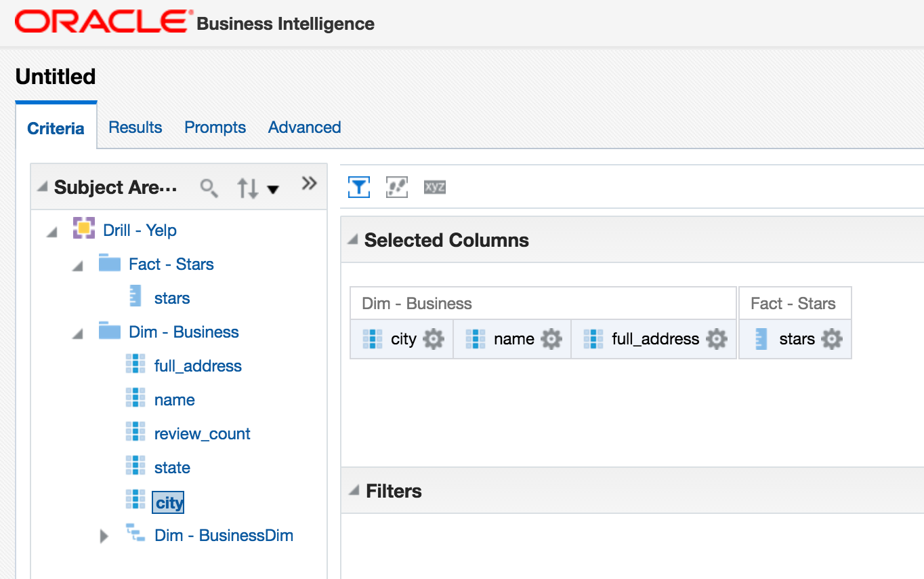This screenshot has height=579, width=924.
Task: Click the toolbar icon between filter and xyz
Action: [x=396, y=187]
